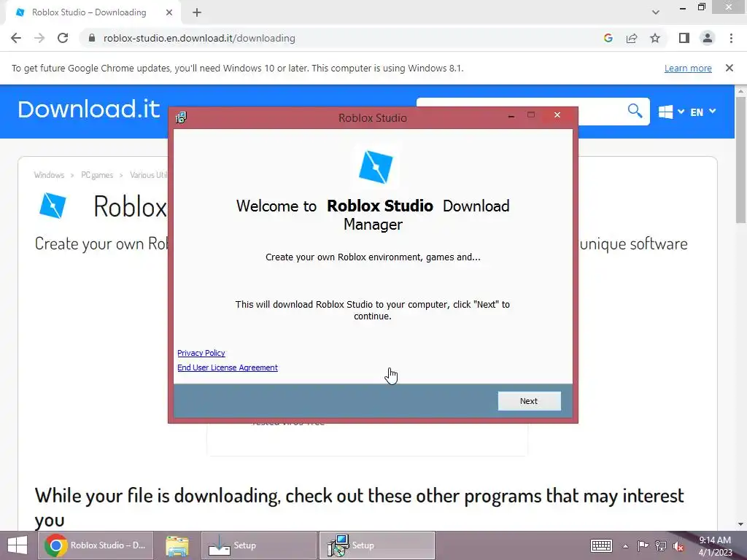Click the Chrome address bar URL

pos(199,38)
